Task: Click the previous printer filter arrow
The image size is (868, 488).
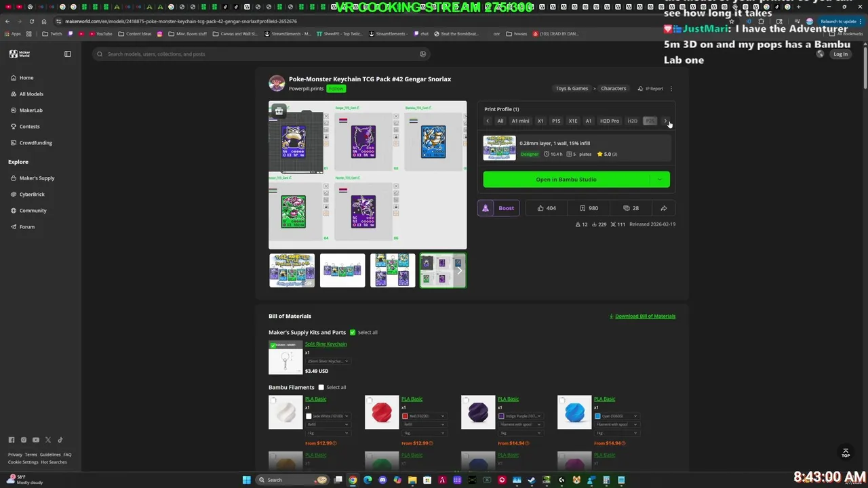Action: pyautogui.click(x=488, y=121)
